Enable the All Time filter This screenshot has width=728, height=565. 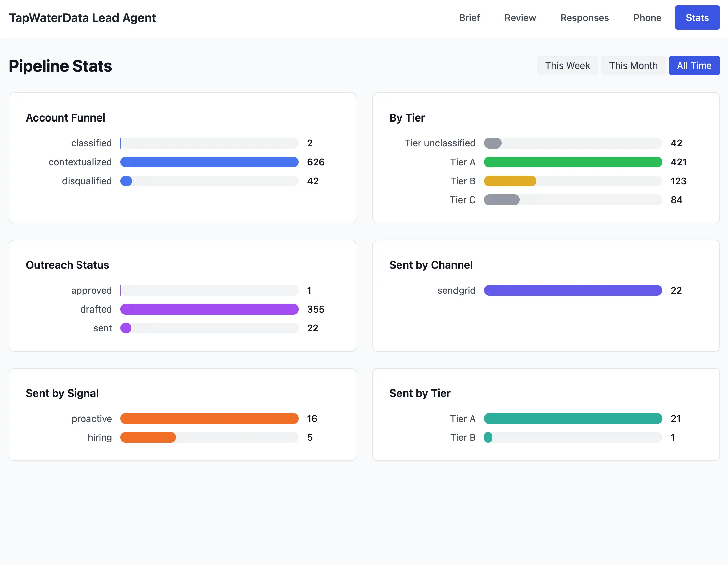(694, 65)
